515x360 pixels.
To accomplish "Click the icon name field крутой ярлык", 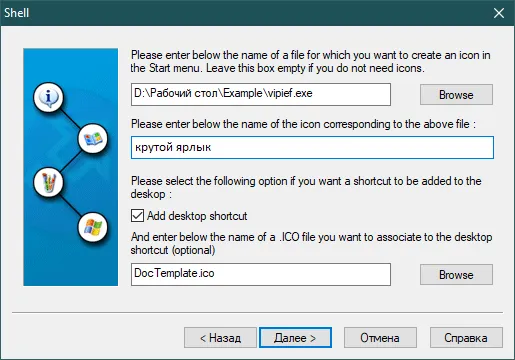I will (312, 147).
